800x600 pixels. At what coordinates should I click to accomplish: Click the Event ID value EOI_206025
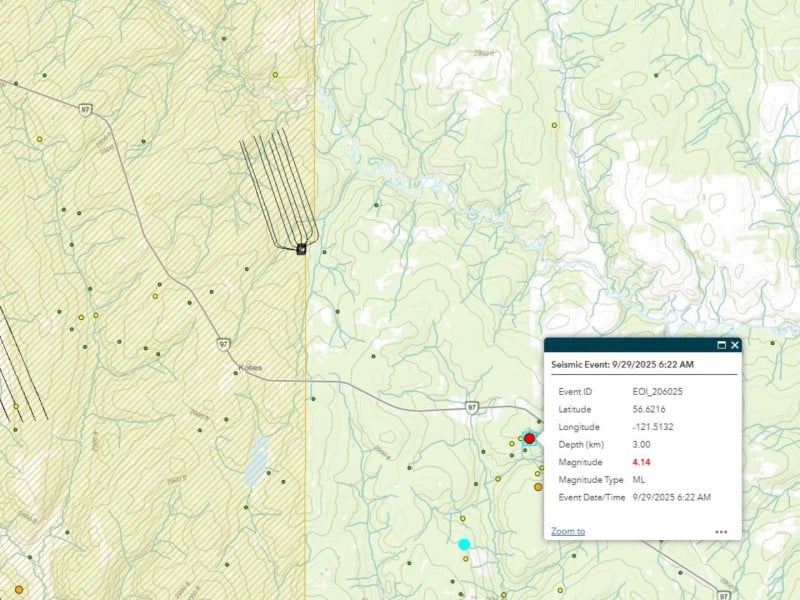point(658,391)
